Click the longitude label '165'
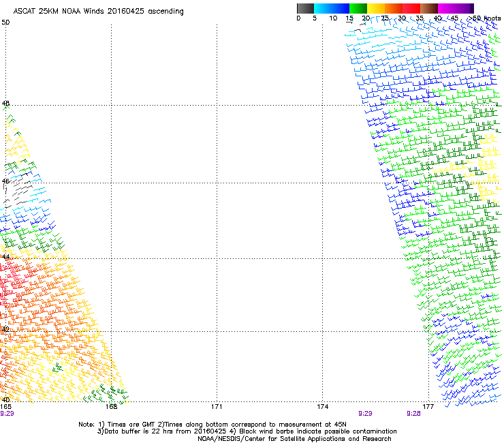 [6, 407]
